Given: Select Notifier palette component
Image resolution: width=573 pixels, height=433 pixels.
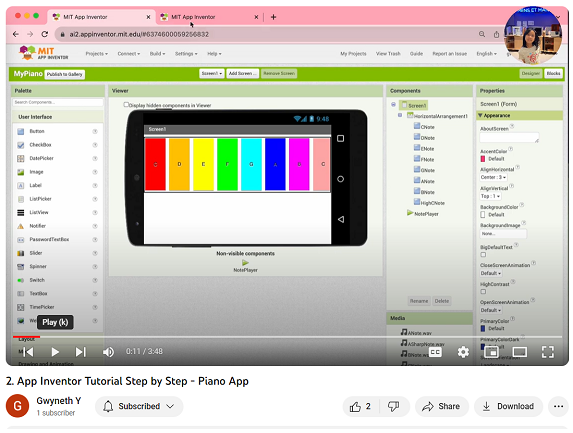Looking at the screenshot, I should coord(38,226).
